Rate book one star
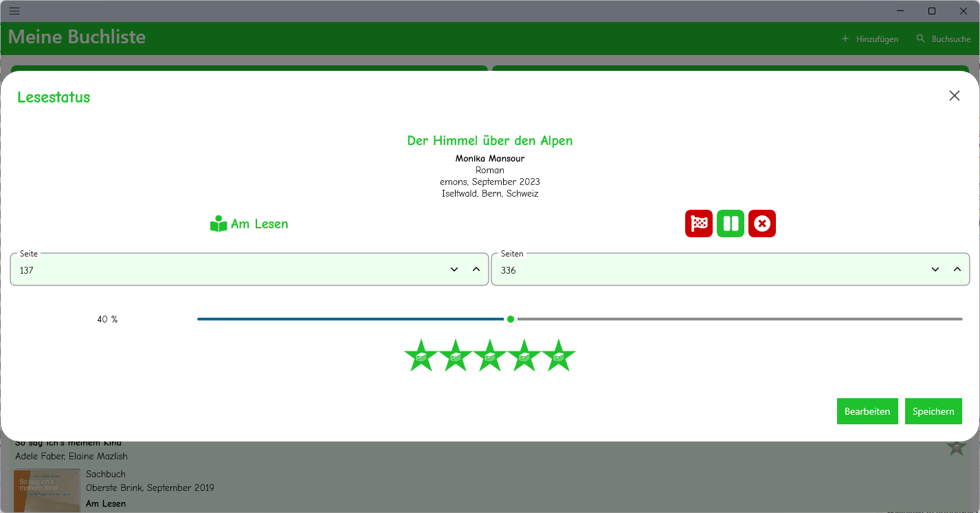The height and width of the screenshot is (513, 980). point(421,356)
